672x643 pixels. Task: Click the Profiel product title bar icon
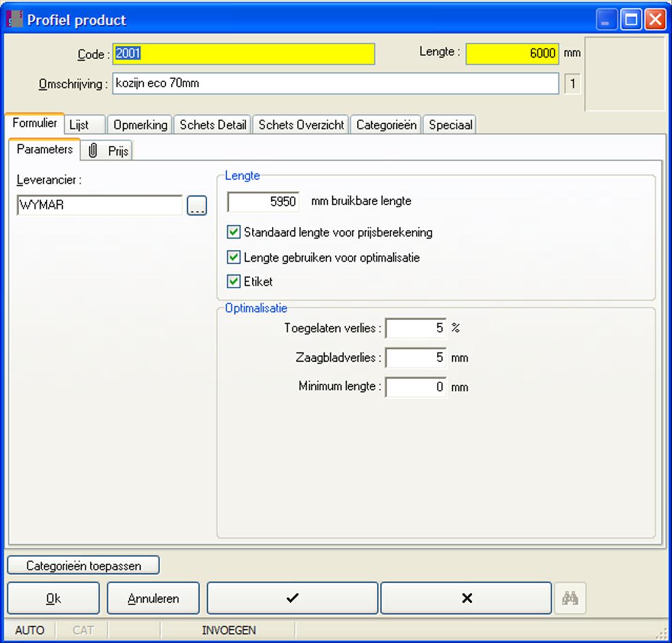click(14, 19)
